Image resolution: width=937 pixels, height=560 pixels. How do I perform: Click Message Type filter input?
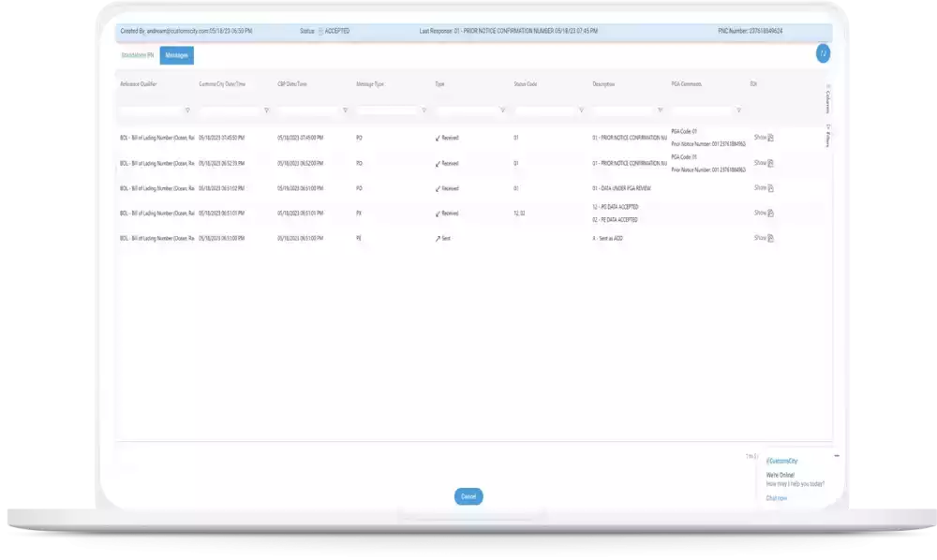[387, 111]
